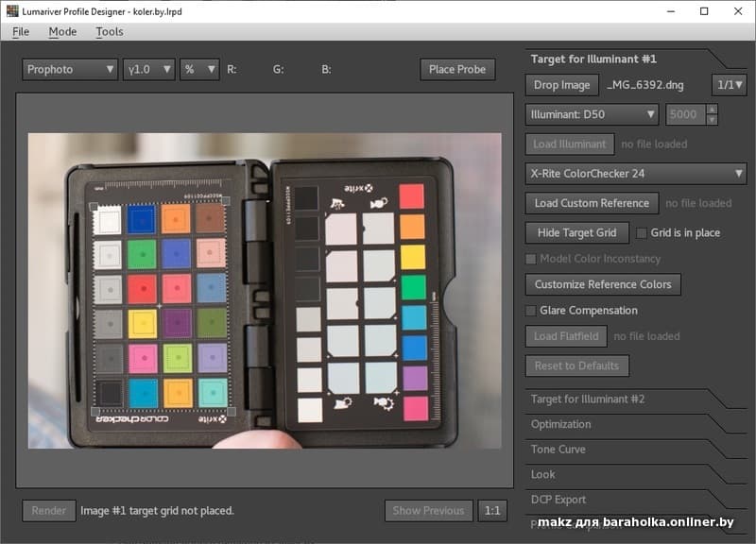Click the 5000 color temperature field

[x=685, y=114]
